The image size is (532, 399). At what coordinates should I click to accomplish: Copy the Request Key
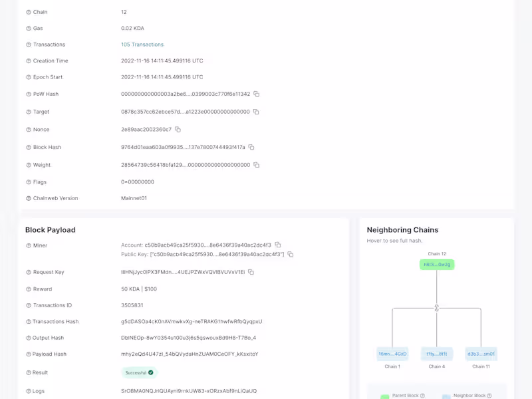[251, 272]
